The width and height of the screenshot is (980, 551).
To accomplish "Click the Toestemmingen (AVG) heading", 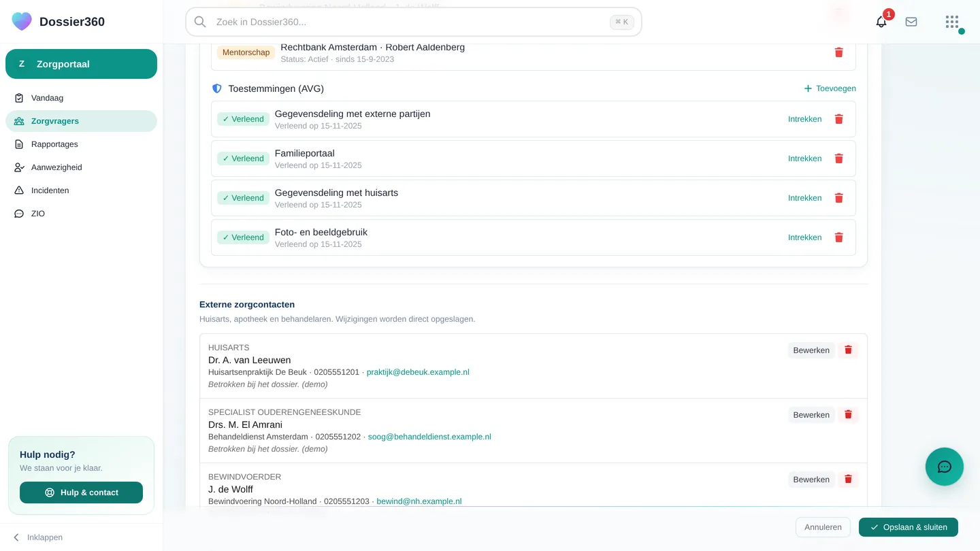I will coord(276,88).
